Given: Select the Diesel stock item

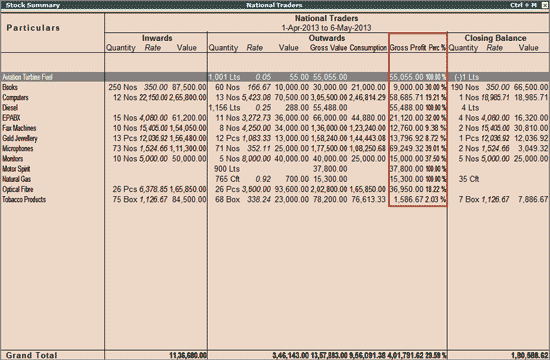Looking at the screenshot, I should tap(10, 107).
